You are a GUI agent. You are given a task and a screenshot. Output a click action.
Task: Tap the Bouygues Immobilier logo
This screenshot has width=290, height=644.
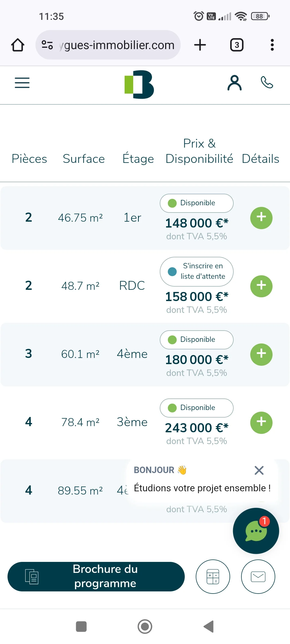click(139, 85)
